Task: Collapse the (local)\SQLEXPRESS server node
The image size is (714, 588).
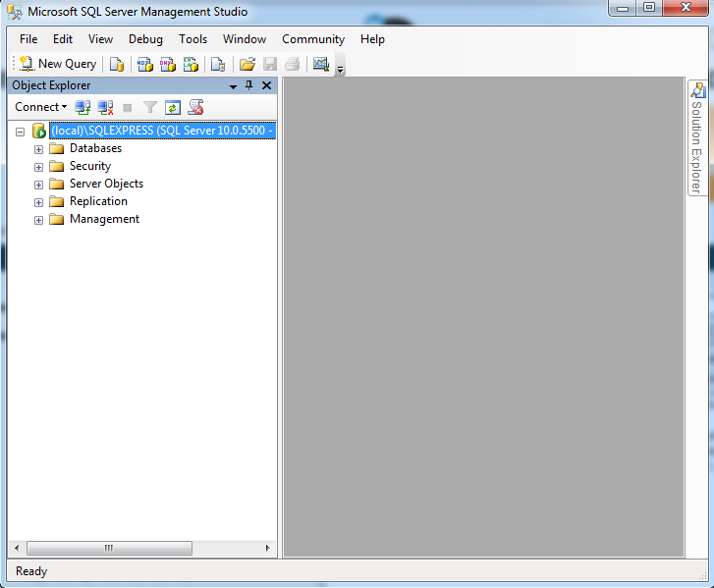Action: pos(20,132)
